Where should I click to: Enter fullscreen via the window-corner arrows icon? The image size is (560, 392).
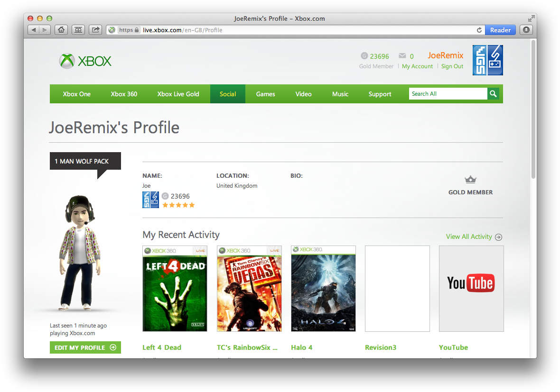pyautogui.click(x=532, y=18)
